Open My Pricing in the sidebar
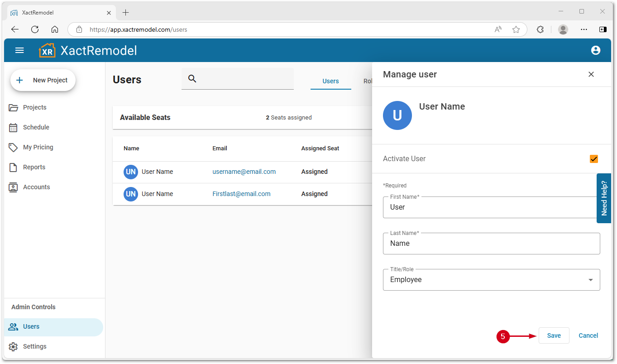Screen dimensions: 617x364 point(38,147)
